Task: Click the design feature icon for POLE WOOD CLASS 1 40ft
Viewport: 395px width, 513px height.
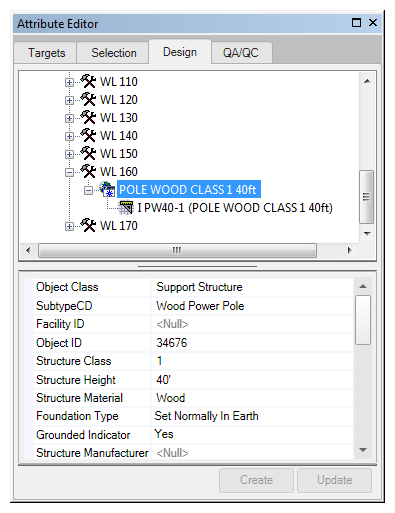Action: (107, 189)
